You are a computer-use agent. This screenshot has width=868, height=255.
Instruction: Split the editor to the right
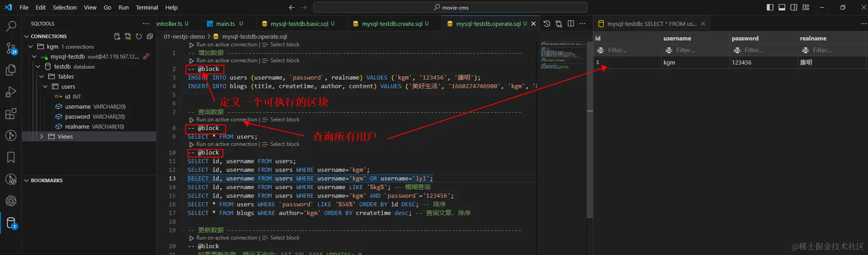[x=571, y=24]
